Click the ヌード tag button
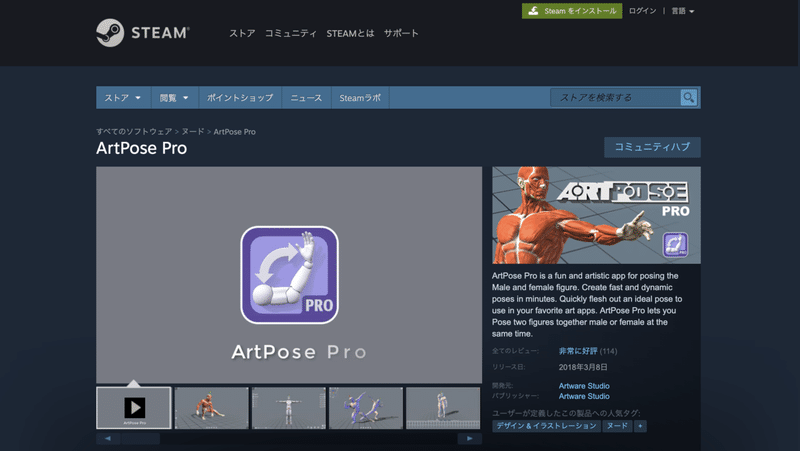 (617, 426)
